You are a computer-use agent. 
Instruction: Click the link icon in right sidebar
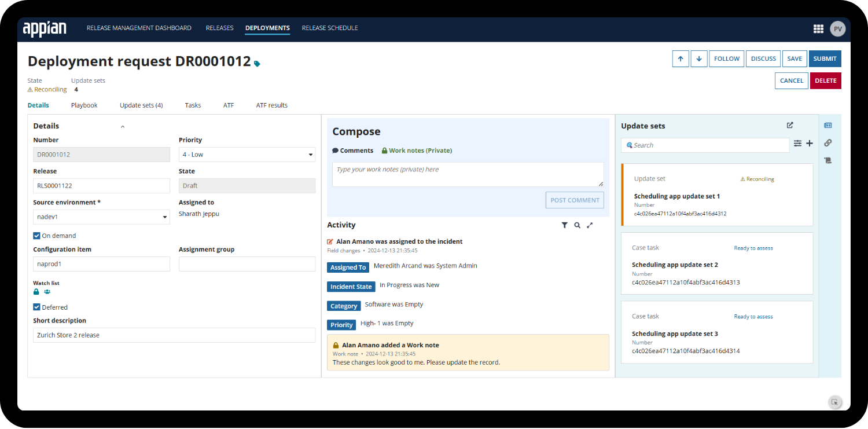828,143
